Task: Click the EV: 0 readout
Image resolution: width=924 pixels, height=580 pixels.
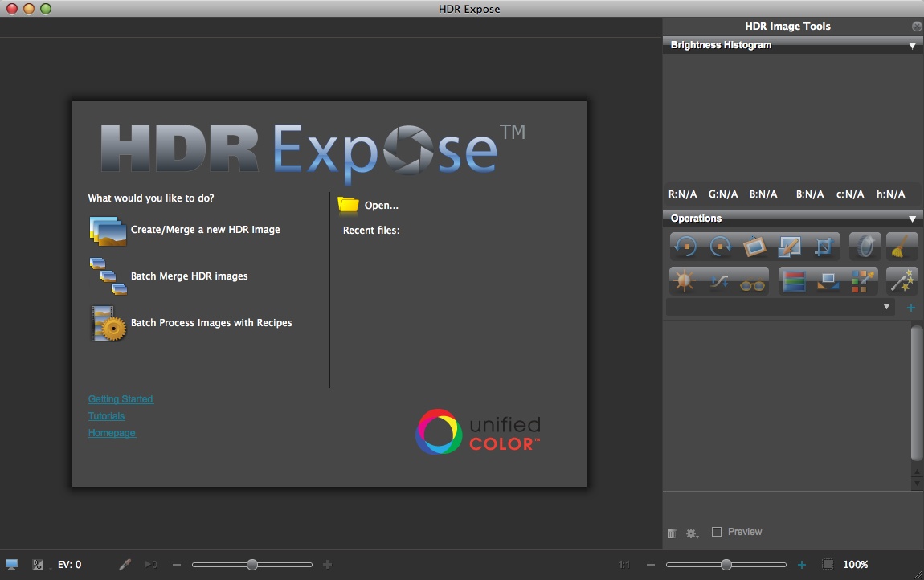Action: (70, 565)
